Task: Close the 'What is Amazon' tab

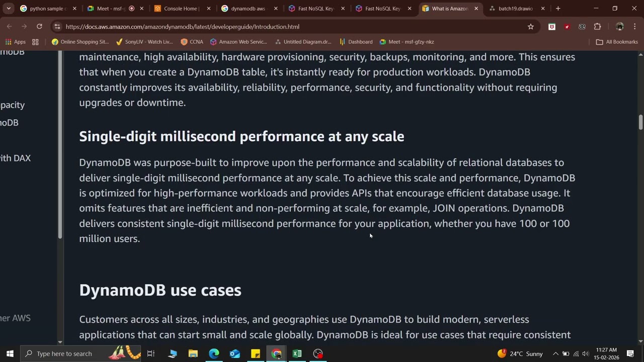Action: pyautogui.click(x=476, y=9)
